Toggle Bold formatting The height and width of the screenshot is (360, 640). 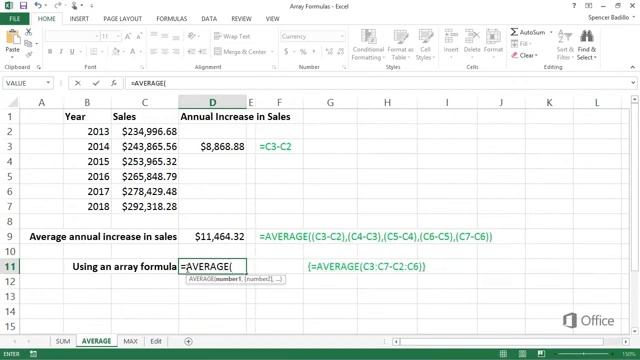(x=50, y=52)
